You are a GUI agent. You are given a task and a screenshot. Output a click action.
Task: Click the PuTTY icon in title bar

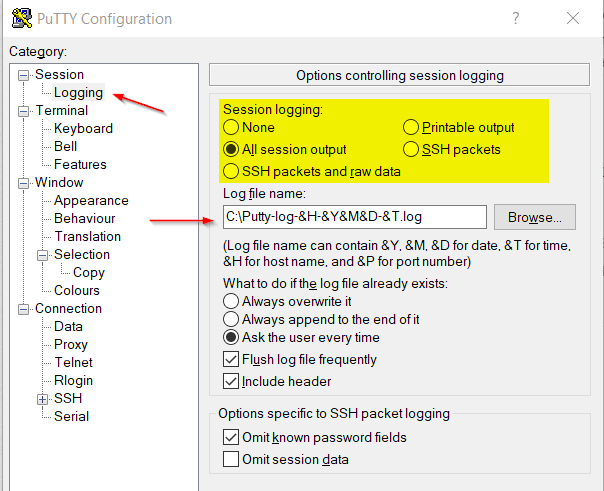click(18, 19)
